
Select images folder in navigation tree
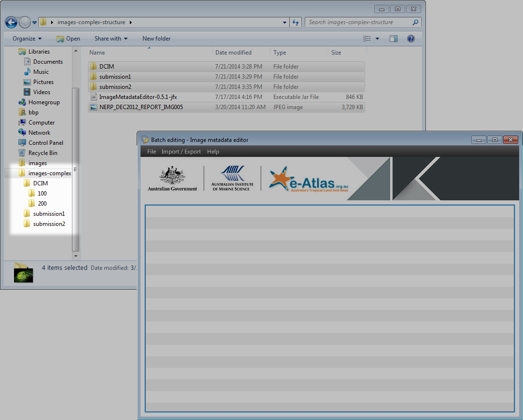(33, 163)
